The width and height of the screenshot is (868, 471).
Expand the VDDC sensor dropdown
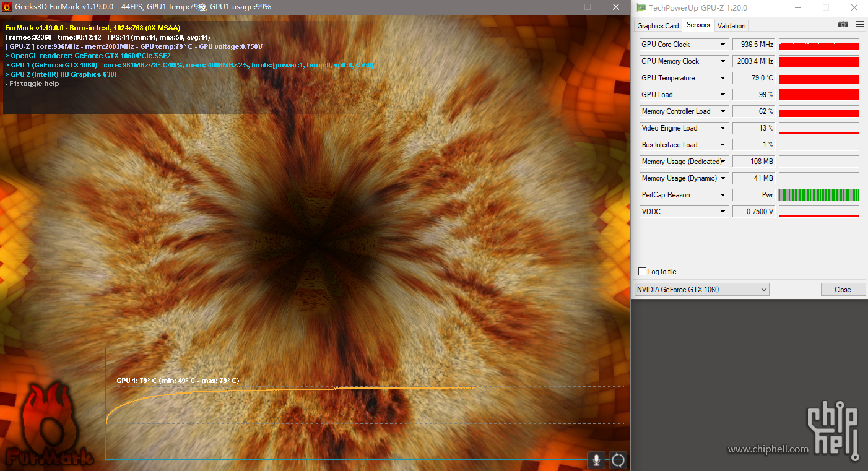(x=723, y=212)
